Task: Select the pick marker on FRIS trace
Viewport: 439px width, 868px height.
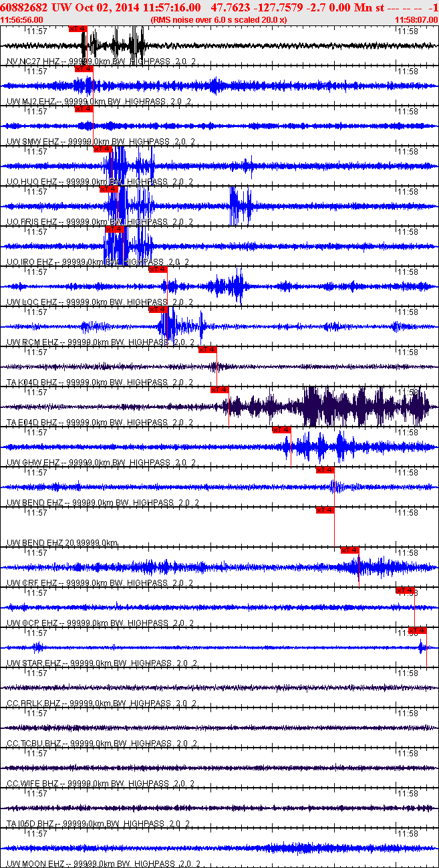Action: coord(108,189)
